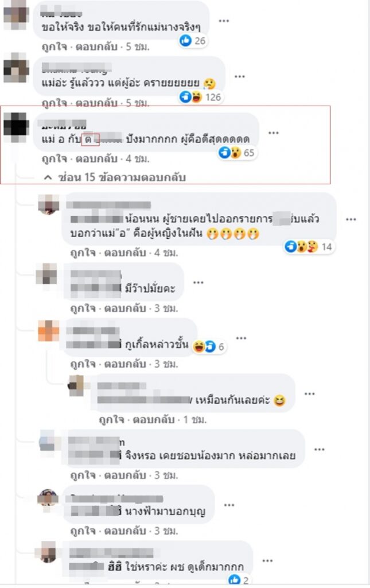Open three-dot menu beside the 126-reaction comment
The image size is (370, 588).
(x=240, y=76)
